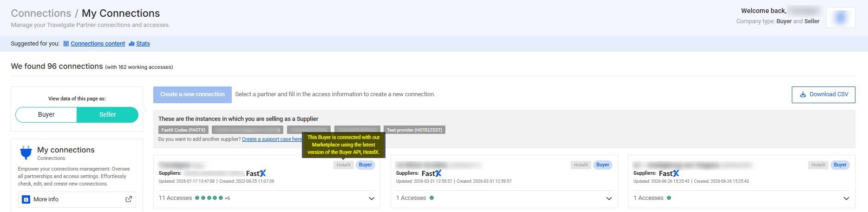Click the download icon in Download CSV
Viewport: 868px width, 212px height.
(x=803, y=94)
